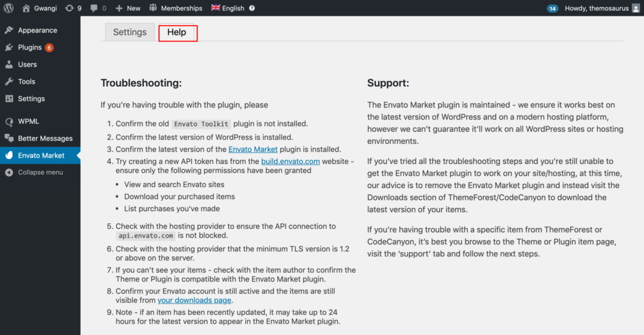Viewport: 644px width, 335px height.
Task: Open the comments bubble icon
Action: tap(94, 8)
